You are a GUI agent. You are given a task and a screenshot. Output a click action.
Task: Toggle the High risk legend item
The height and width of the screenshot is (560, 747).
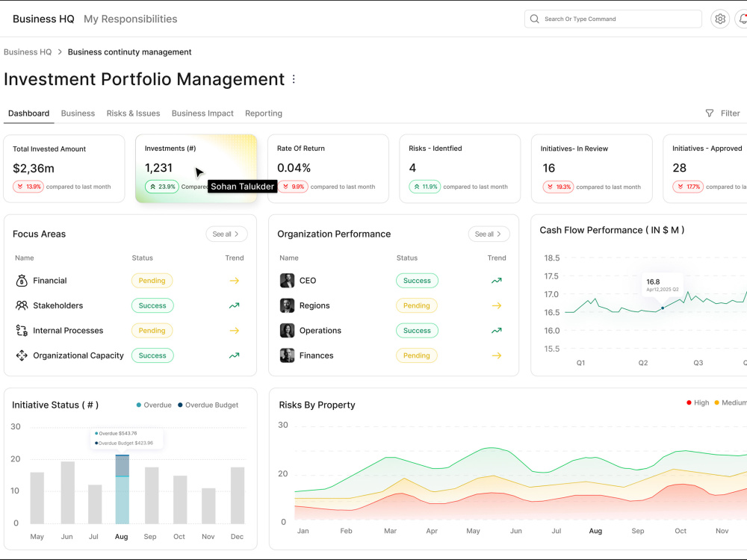tap(698, 402)
